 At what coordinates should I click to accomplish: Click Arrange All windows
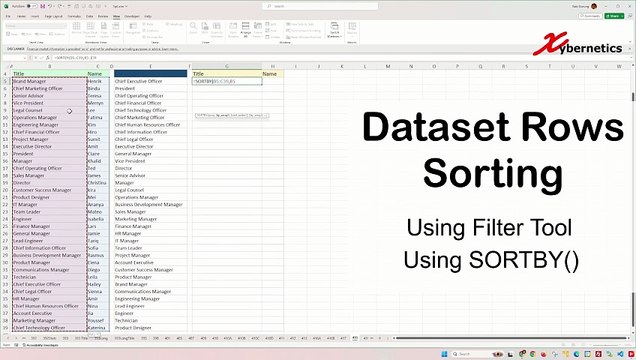(246, 29)
